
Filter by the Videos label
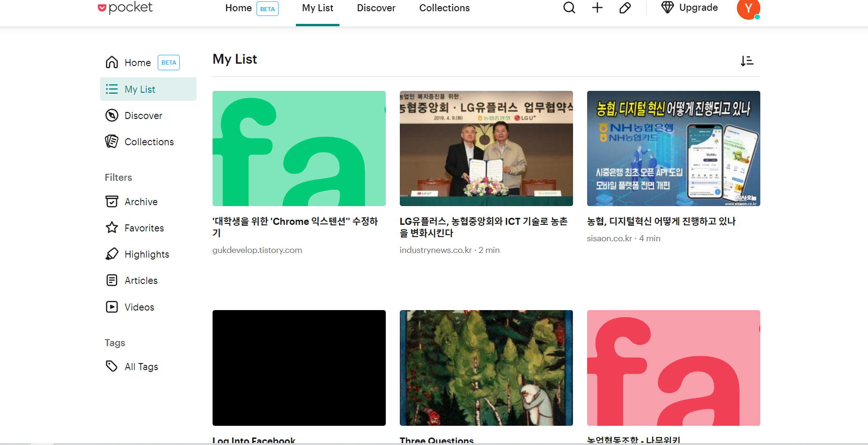(139, 307)
